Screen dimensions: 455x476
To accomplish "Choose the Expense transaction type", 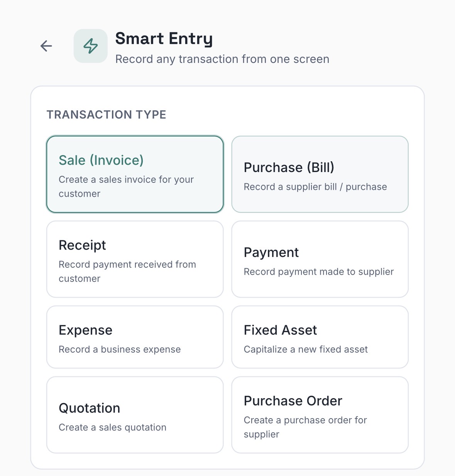I will pos(135,337).
